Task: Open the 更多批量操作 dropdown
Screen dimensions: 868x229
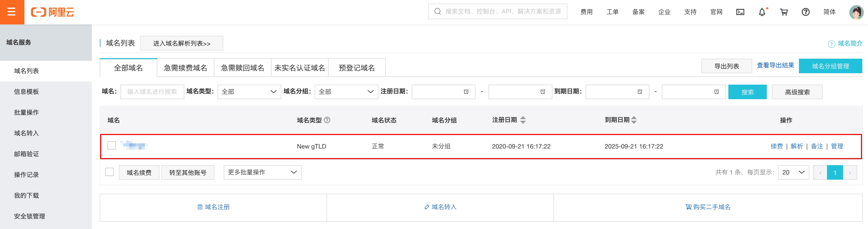Action: (x=262, y=172)
